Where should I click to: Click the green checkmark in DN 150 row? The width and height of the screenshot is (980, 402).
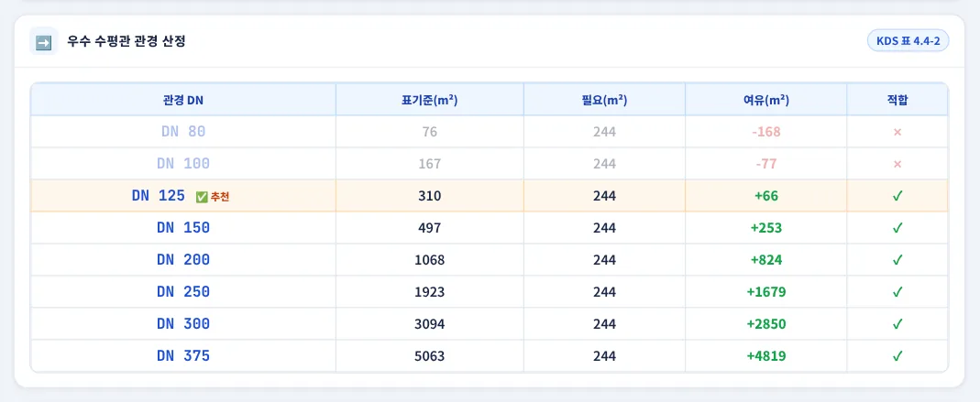click(897, 228)
